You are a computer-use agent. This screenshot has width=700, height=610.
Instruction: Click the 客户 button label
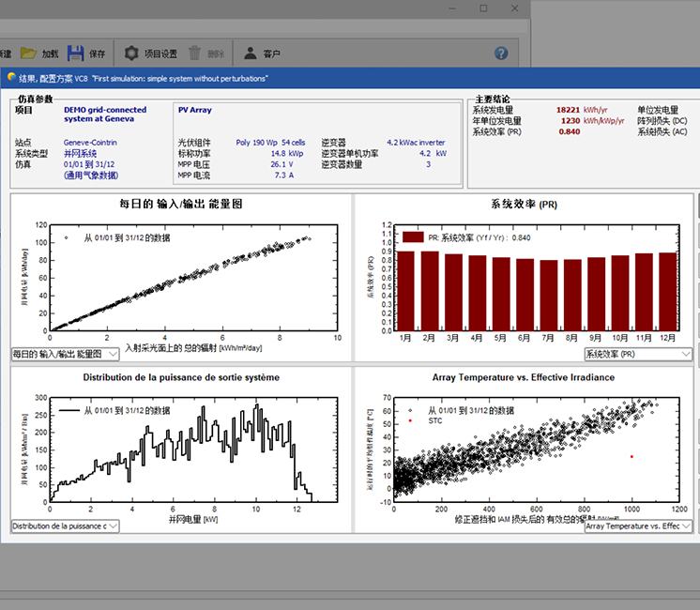pos(271,54)
